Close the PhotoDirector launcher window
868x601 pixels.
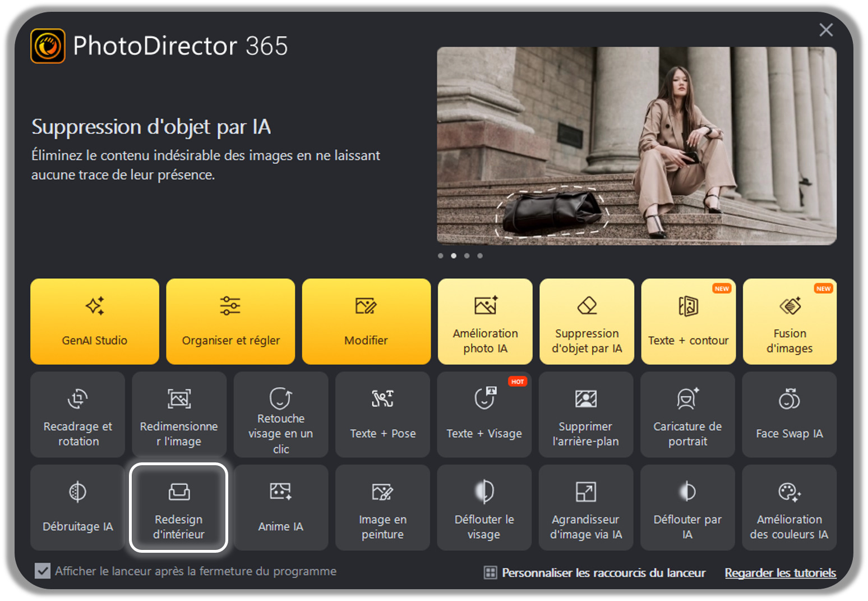click(x=826, y=30)
